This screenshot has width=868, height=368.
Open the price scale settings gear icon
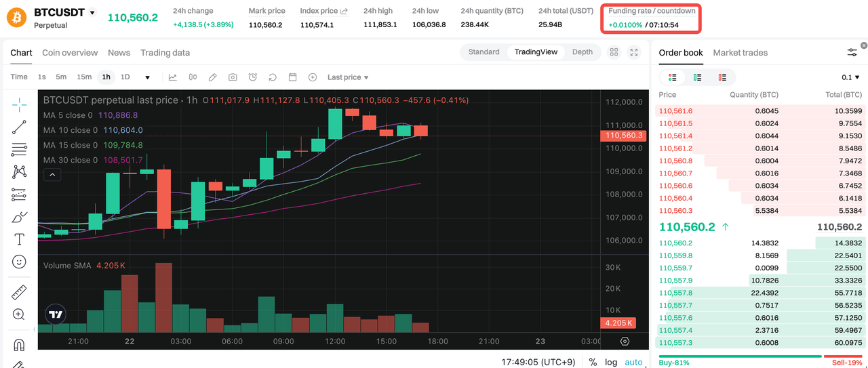pos(625,341)
